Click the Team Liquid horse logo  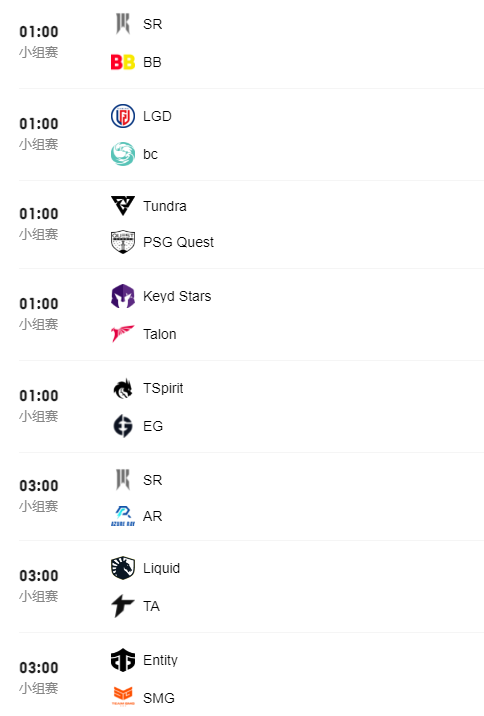(x=123, y=568)
